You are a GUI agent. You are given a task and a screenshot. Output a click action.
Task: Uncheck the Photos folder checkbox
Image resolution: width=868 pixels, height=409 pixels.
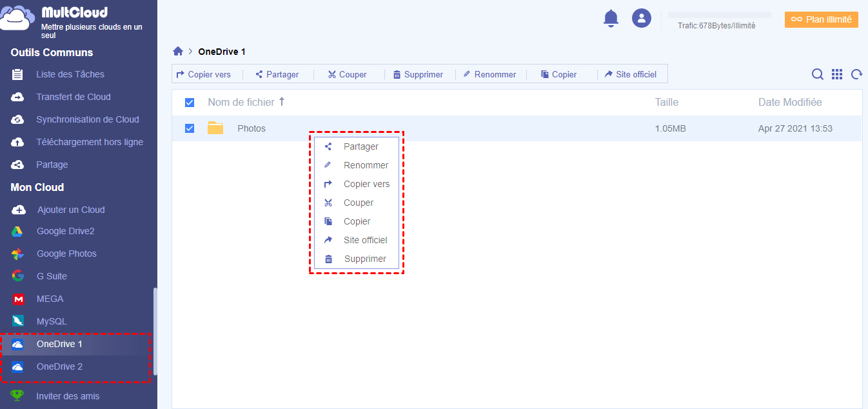click(x=190, y=128)
